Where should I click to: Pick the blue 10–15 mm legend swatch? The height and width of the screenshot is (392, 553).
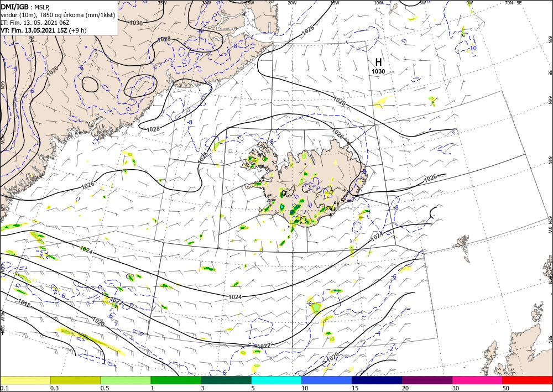(x=327, y=380)
